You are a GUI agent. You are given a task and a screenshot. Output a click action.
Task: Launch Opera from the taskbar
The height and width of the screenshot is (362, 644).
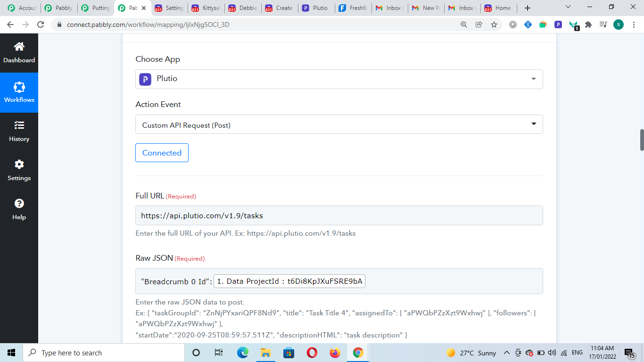pos(312,353)
